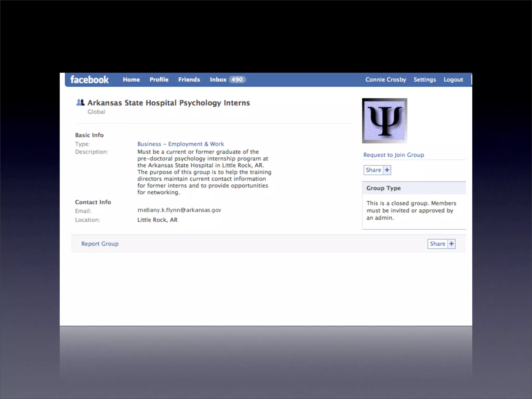This screenshot has height=399, width=532.
Task: Click the Inbox 490 message count badge
Action: coord(237,80)
